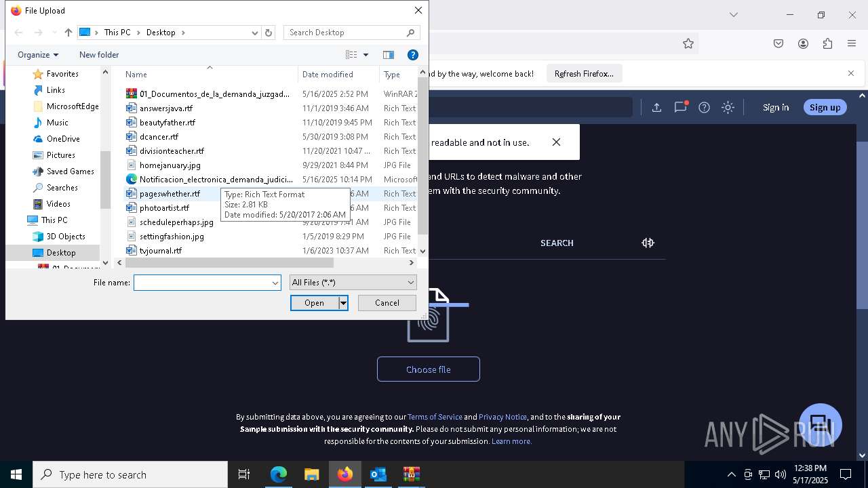The image size is (868, 488).
Task: Select Videos in navigation tree
Action: click(x=58, y=204)
